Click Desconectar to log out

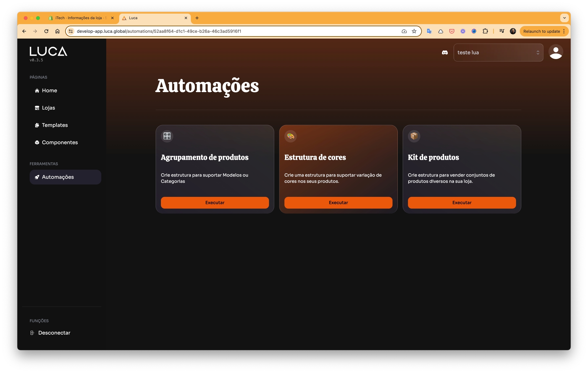click(x=54, y=333)
